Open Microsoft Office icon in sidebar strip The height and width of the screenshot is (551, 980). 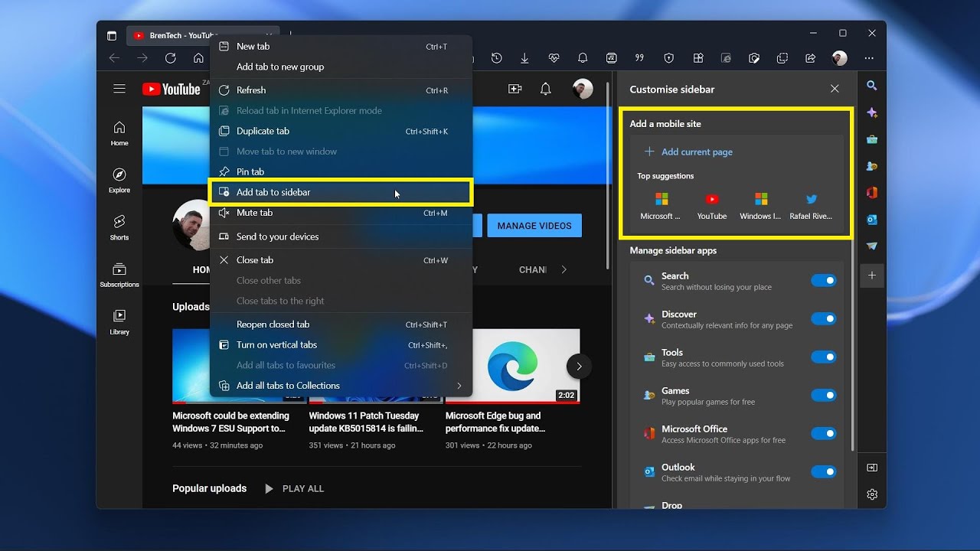click(x=872, y=193)
